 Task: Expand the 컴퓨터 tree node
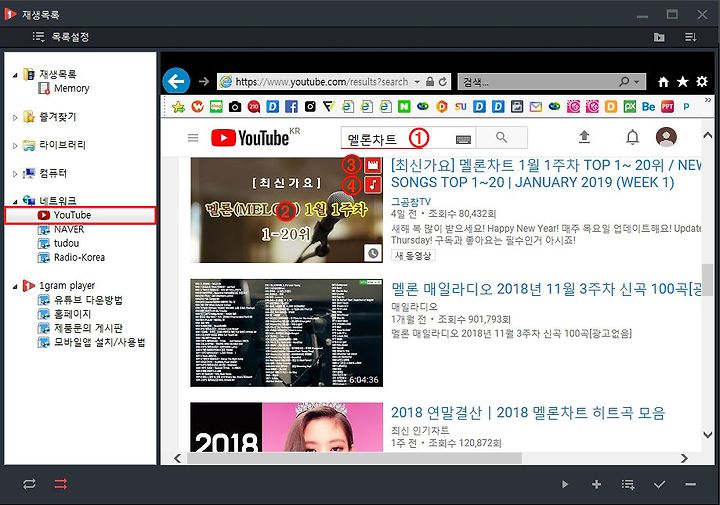(x=15, y=174)
